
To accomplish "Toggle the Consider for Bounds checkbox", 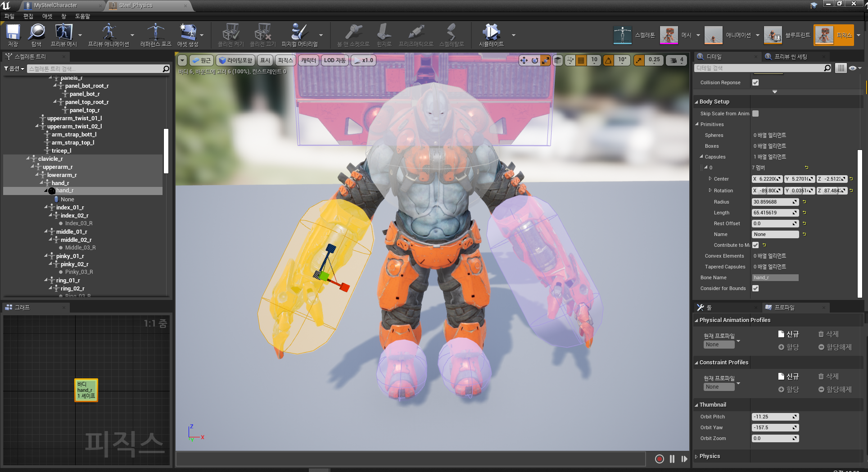I will tap(755, 288).
